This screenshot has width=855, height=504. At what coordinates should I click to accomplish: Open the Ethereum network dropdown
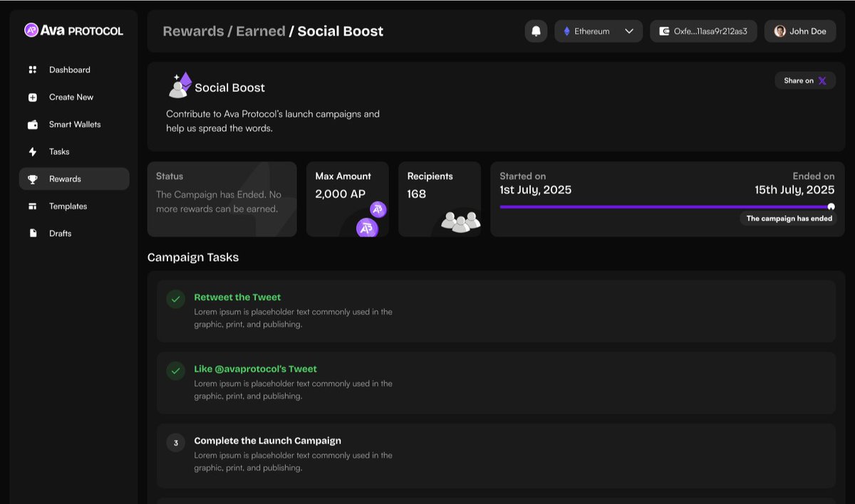(x=598, y=31)
